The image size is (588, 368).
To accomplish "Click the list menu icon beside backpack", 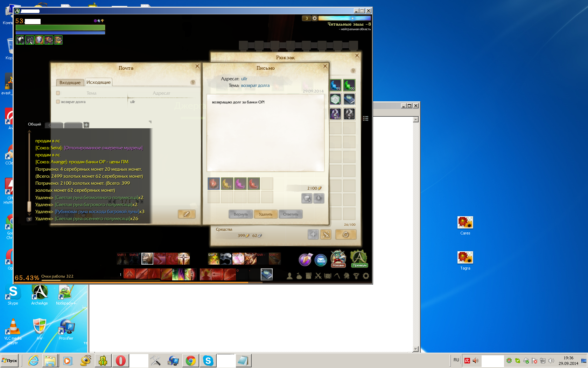I will pyautogui.click(x=365, y=118).
